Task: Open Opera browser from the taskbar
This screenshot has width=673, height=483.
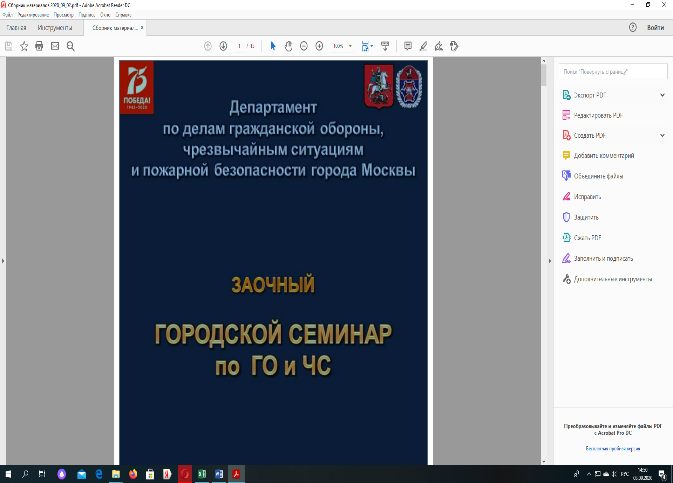Action: (x=185, y=474)
